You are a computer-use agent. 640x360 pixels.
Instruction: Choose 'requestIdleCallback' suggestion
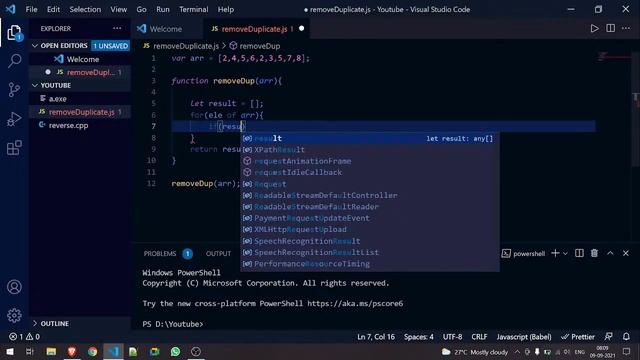coord(369,173)
